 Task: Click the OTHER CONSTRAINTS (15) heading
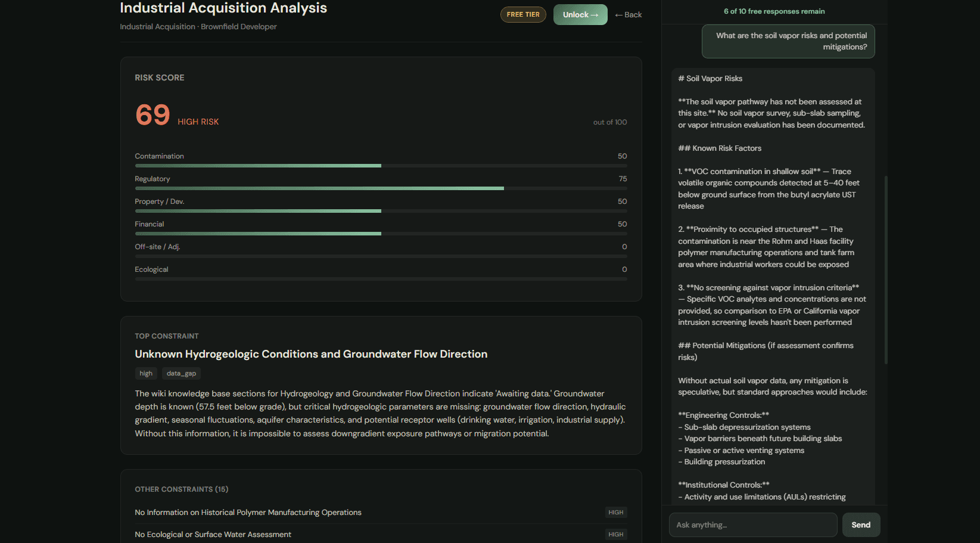182,489
